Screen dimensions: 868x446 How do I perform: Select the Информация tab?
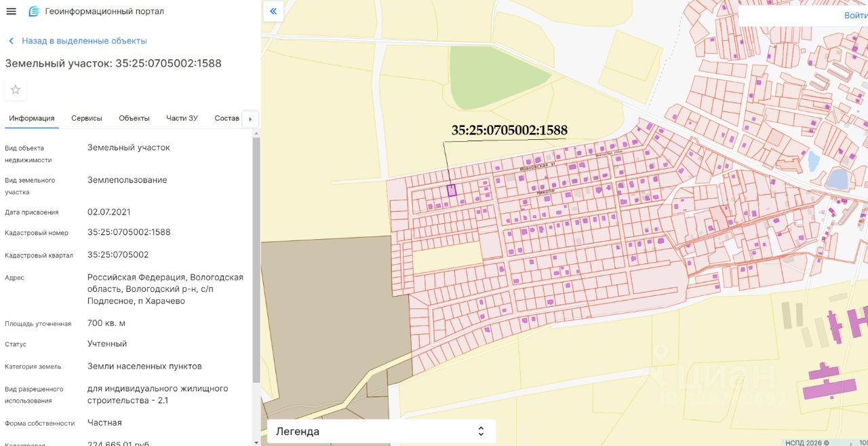coord(32,118)
